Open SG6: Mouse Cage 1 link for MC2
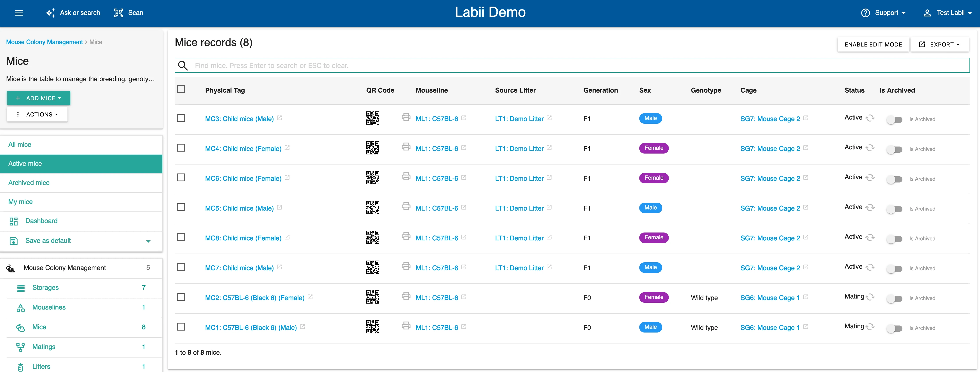The image size is (980, 372). click(x=770, y=298)
